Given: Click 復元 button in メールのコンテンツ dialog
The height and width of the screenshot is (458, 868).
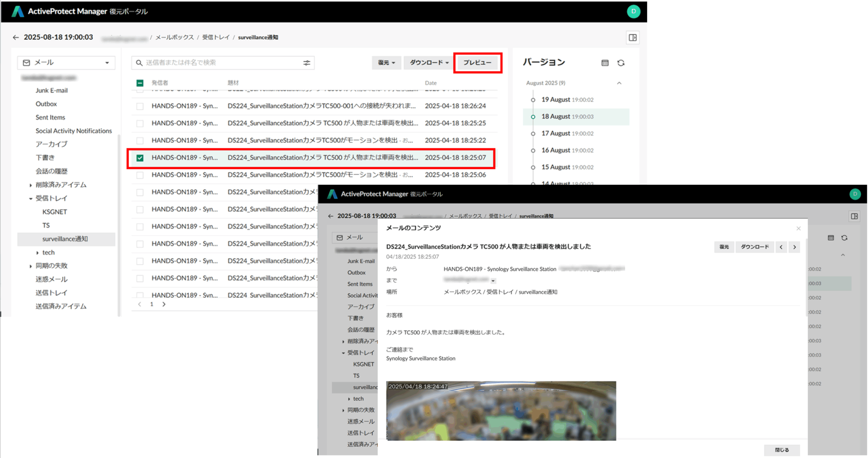Looking at the screenshot, I should (x=724, y=247).
